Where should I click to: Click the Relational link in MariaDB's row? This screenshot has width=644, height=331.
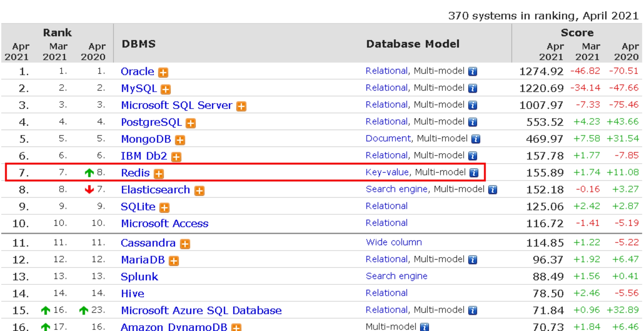[387, 259]
